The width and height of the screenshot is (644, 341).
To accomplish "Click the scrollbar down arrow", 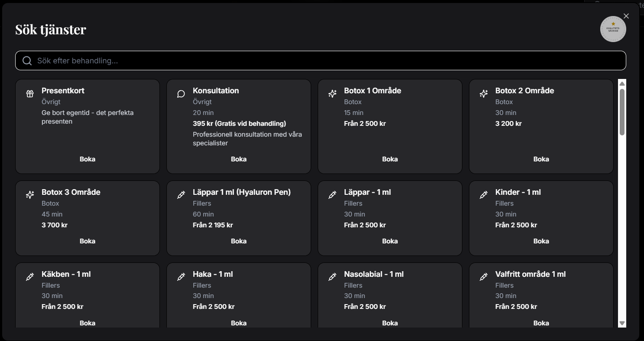I will (x=622, y=323).
